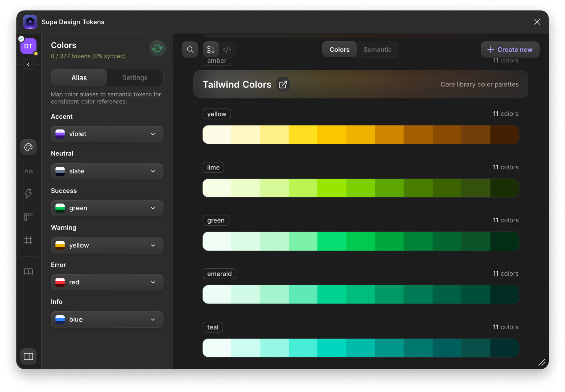The image size is (565, 392).
Task: Click the Accent label
Action: (61, 117)
